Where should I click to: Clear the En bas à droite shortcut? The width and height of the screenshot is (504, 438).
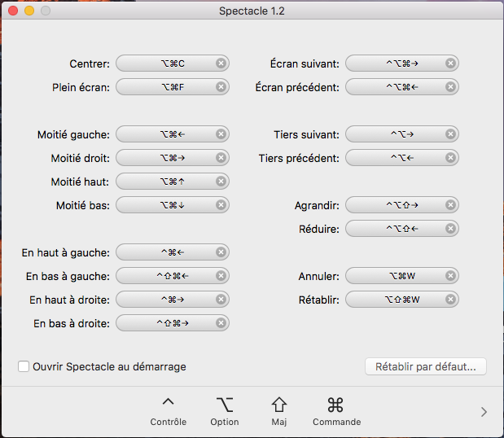point(221,323)
